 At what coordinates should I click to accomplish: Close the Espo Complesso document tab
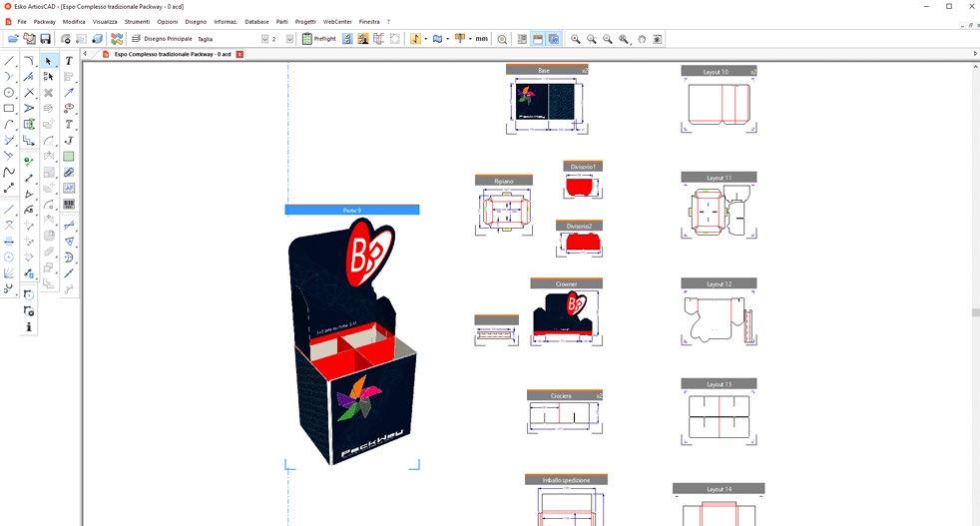pyautogui.click(x=240, y=55)
